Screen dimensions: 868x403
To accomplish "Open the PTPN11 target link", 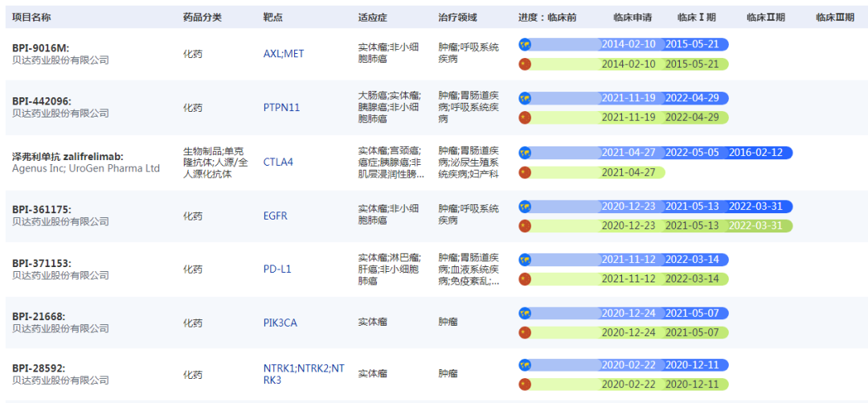I will point(281,108).
